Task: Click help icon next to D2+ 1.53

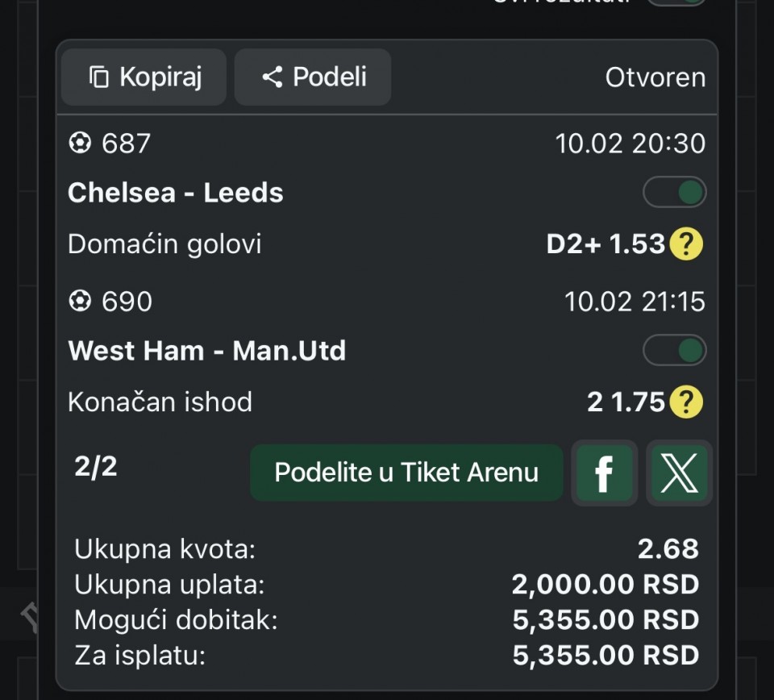Action: click(687, 244)
